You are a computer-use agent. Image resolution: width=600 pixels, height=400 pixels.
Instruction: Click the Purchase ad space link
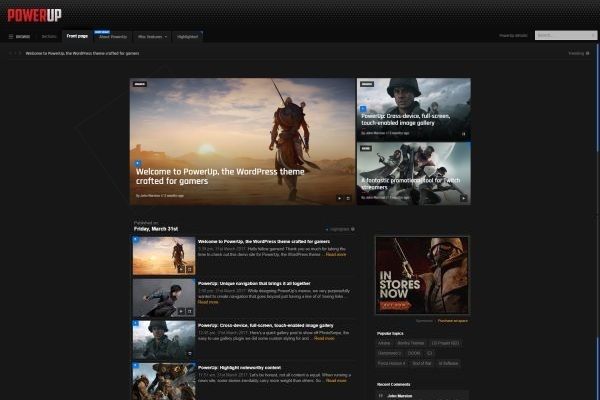[x=453, y=321]
